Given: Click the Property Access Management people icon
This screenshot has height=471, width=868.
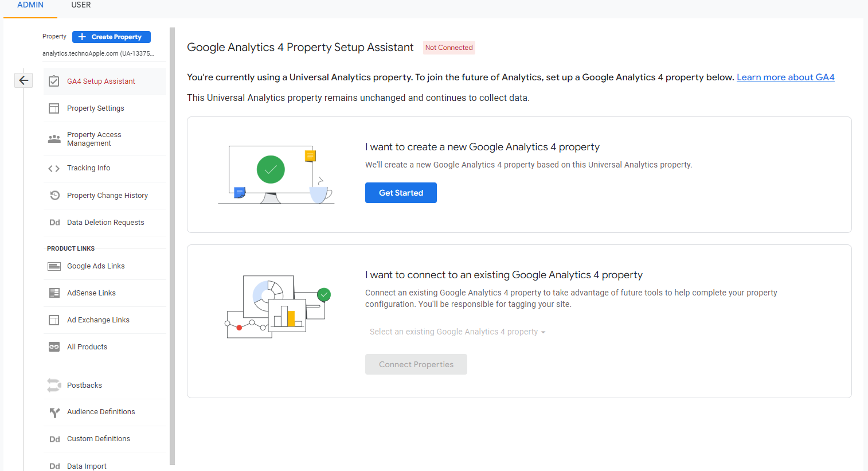Looking at the screenshot, I should coord(54,139).
